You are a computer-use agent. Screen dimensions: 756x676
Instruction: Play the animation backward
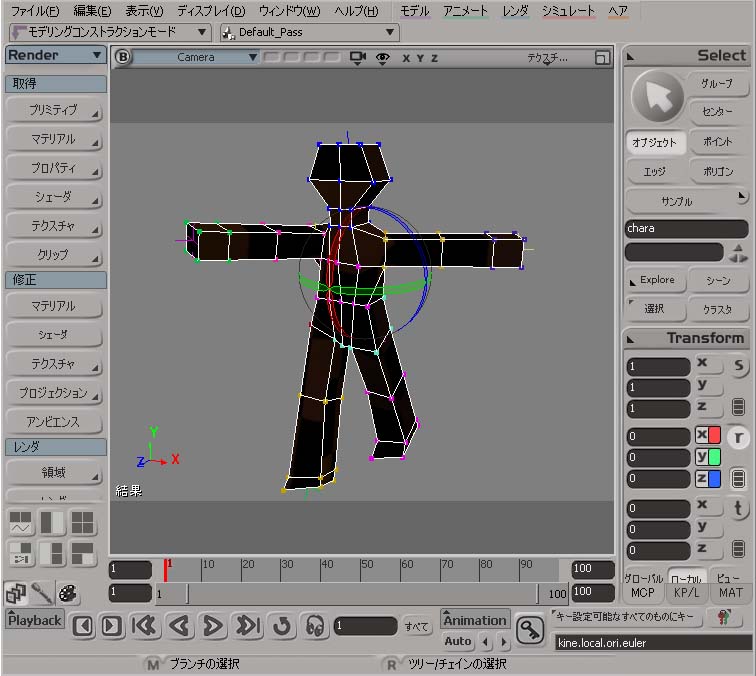point(179,626)
